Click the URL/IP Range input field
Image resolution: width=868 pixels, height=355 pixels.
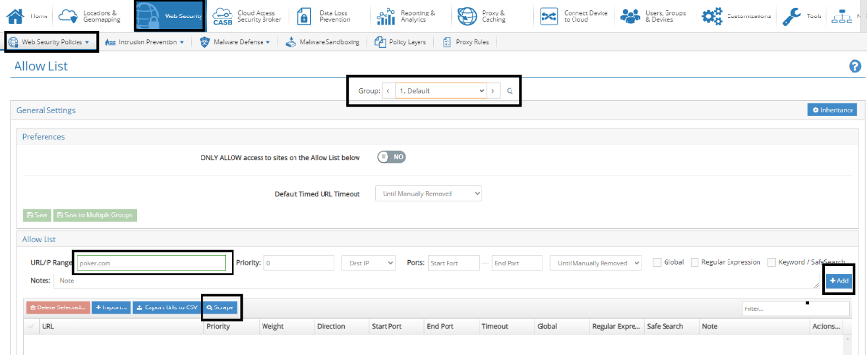pos(151,263)
